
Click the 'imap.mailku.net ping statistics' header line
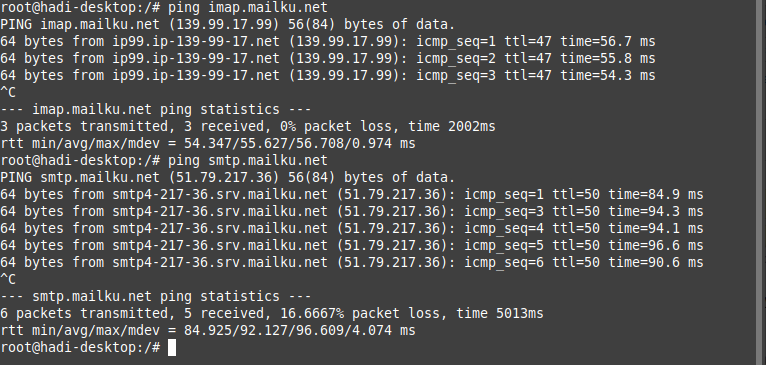[155, 110]
